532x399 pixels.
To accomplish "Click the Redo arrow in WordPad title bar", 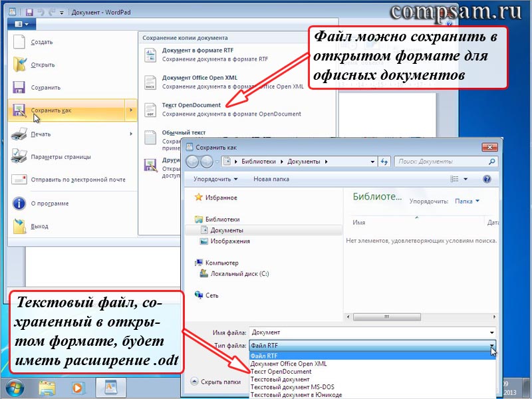I will (x=52, y=12).
